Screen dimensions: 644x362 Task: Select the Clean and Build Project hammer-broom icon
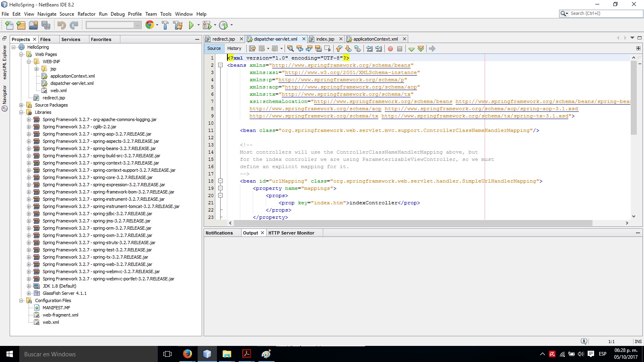(x=178, y=25)
